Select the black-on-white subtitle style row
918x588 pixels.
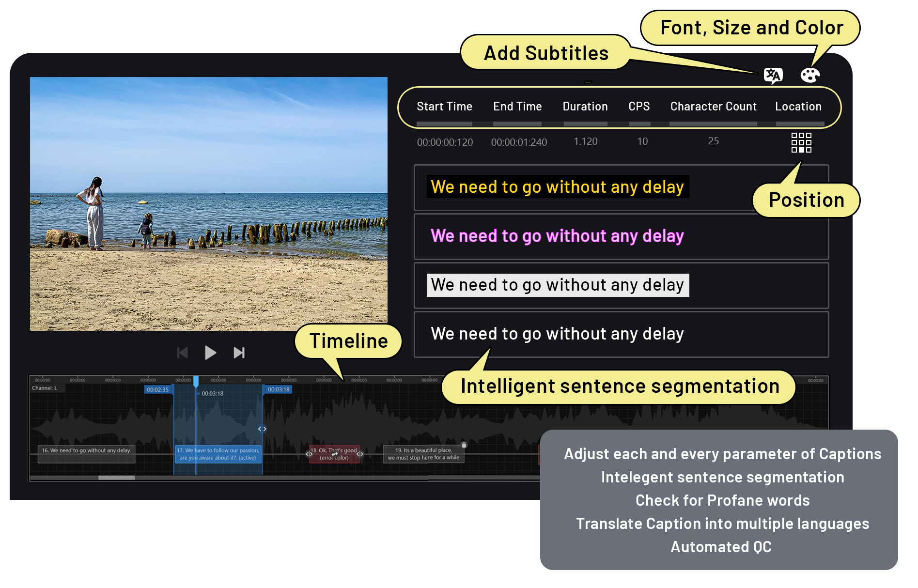[621, 285]
